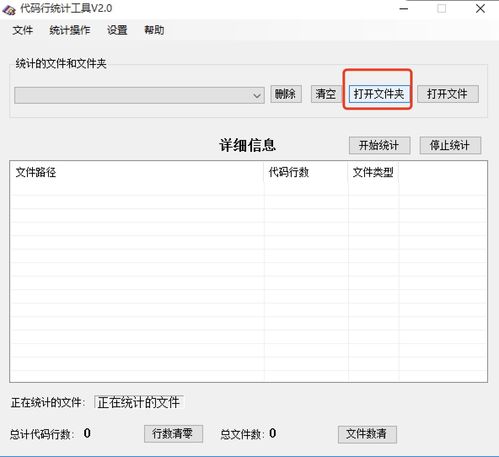Image resolution: width=499 pixels, height=457 pixels.
Task: Open the 设置 menu
Action: point(117,30)
